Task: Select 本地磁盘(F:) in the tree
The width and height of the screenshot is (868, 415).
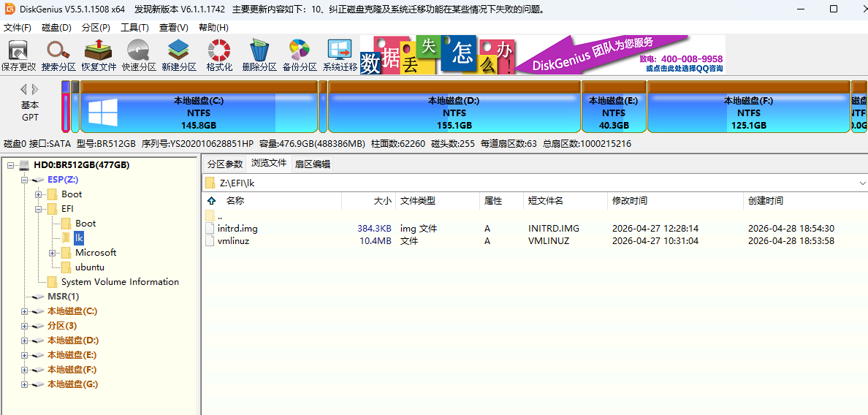Action: coord(72,369)
